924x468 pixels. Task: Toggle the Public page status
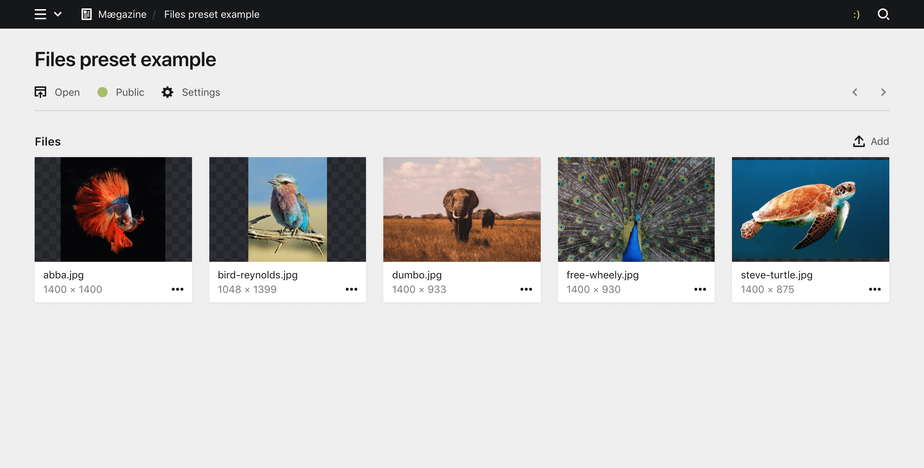[121, 92]
